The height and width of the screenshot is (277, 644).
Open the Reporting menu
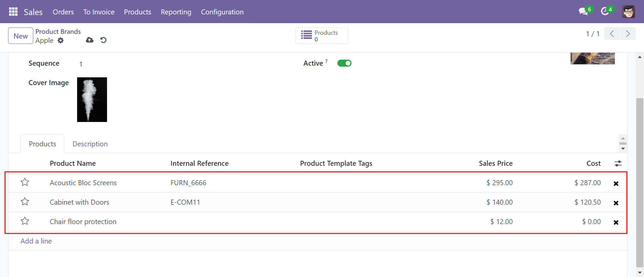176,12
